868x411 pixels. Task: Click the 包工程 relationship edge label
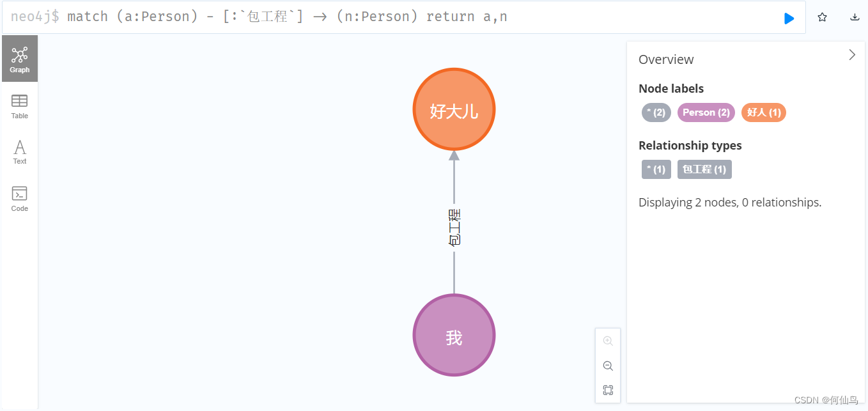point(454,227)
